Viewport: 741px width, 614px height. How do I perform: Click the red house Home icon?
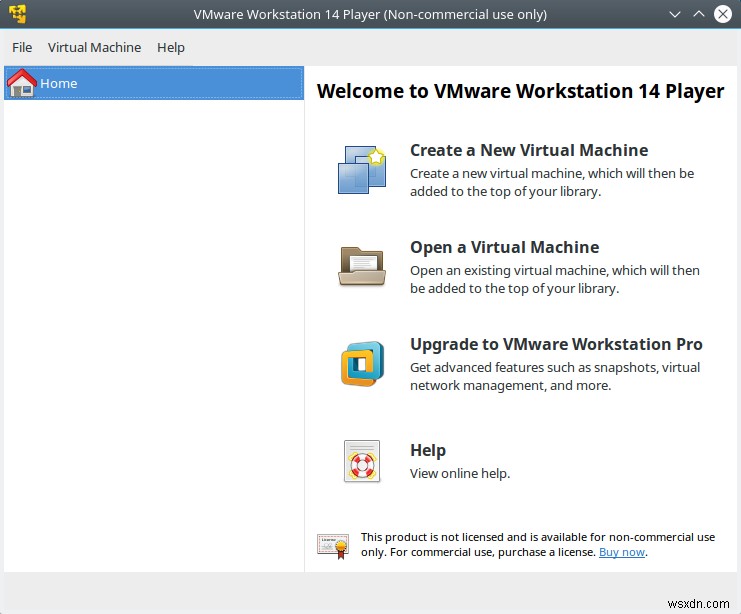pyautogui.click(x=22, y=83)
